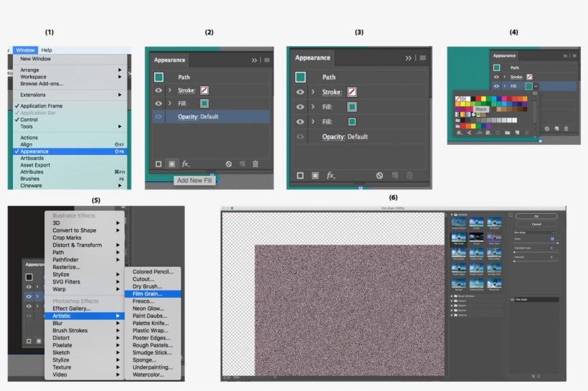
Task: Choose Appearance from the Window menu
Action: tap(34, 152)
